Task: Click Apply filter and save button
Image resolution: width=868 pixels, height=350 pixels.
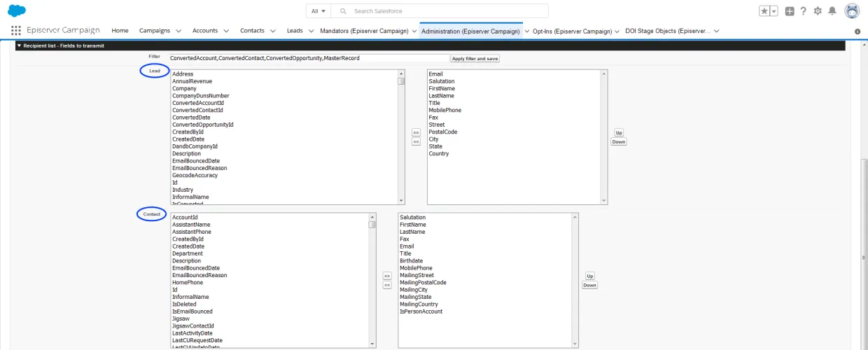Action: tap(475, 59)
